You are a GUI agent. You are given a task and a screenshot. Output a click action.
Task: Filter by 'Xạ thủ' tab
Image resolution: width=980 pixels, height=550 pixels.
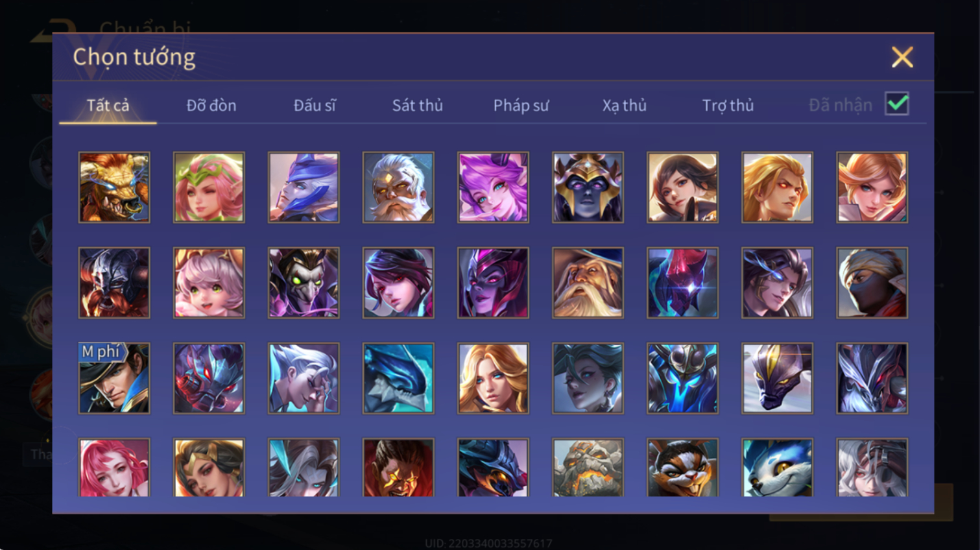coord(625,105)
